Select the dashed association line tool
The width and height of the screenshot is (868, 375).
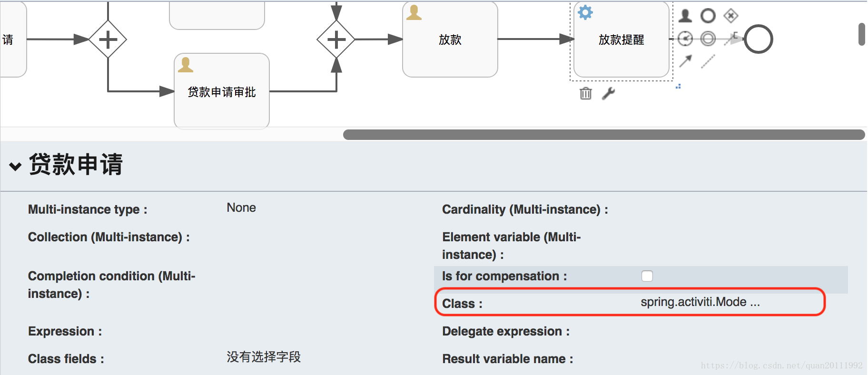[708, 61]
